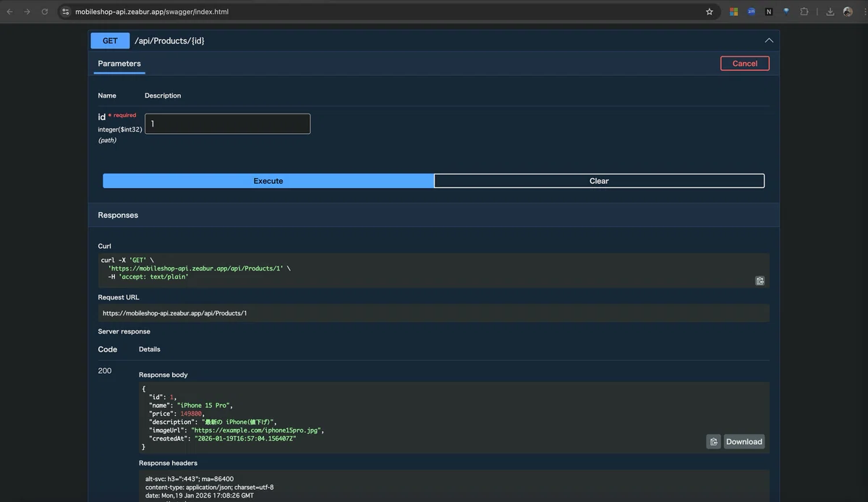Viewport: 868px width, 502px height.
Task: Click the date response header line
Action: [200, 495]
